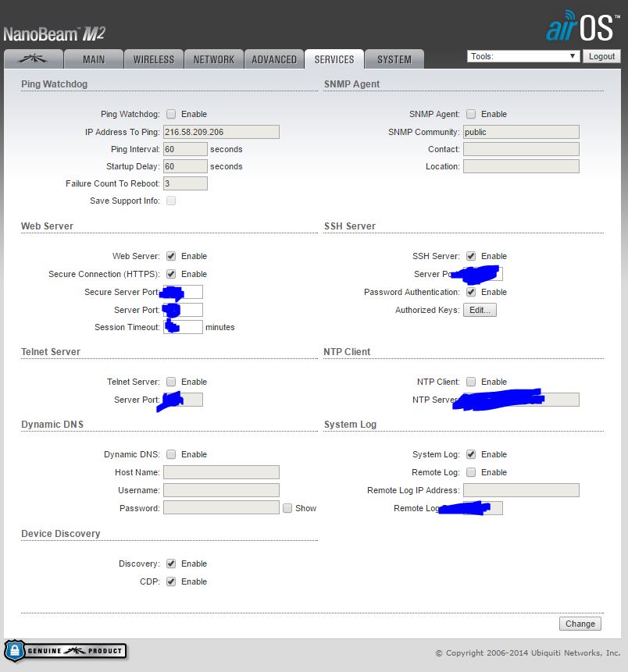Image resolution: width=628 pixels, height=672 pixels.
Task: Click the Startup Delay field
Action: coord(185,166)
